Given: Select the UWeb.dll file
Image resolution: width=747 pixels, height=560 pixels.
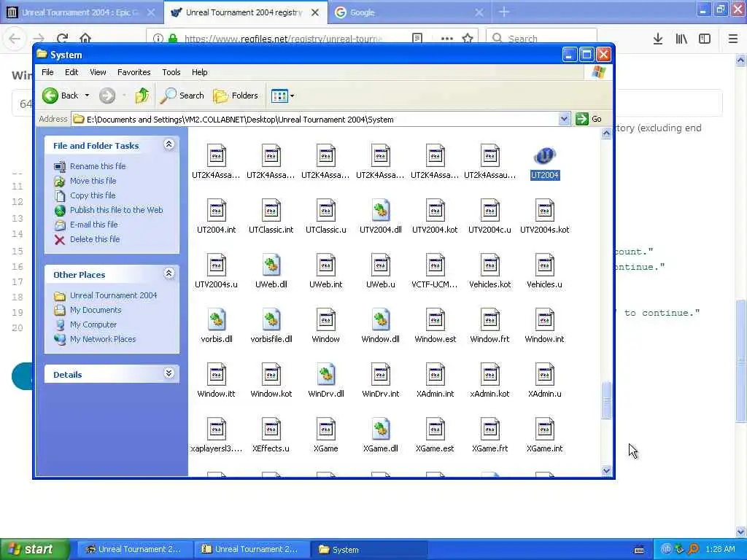Looking at the screenshot, I should 271,265.
